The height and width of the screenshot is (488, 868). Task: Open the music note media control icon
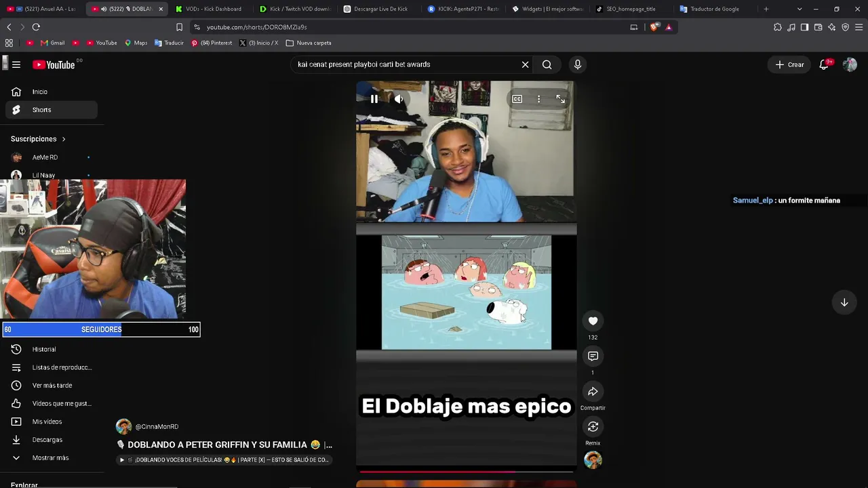point(791,27)
